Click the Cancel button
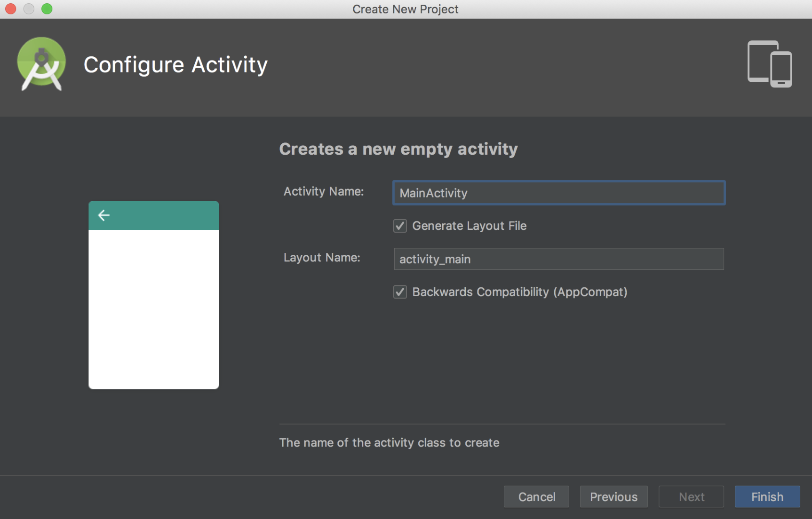This screenshot has width=812, height=519. coord(536,496)
